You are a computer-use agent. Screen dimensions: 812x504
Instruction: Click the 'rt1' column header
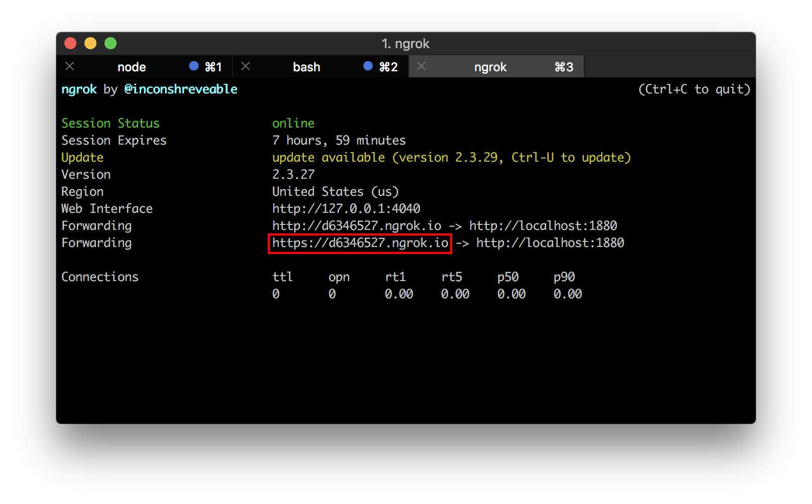tap(395, 277)
